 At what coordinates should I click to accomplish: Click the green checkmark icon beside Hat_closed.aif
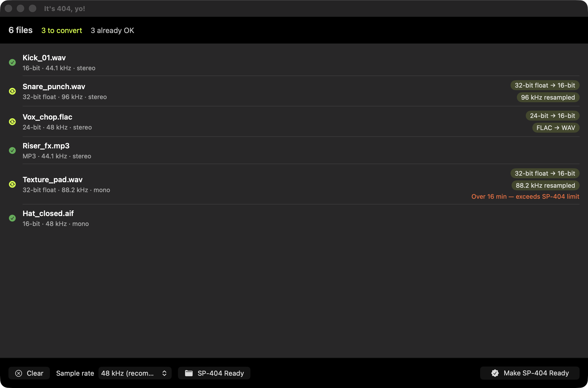point(12,218)
